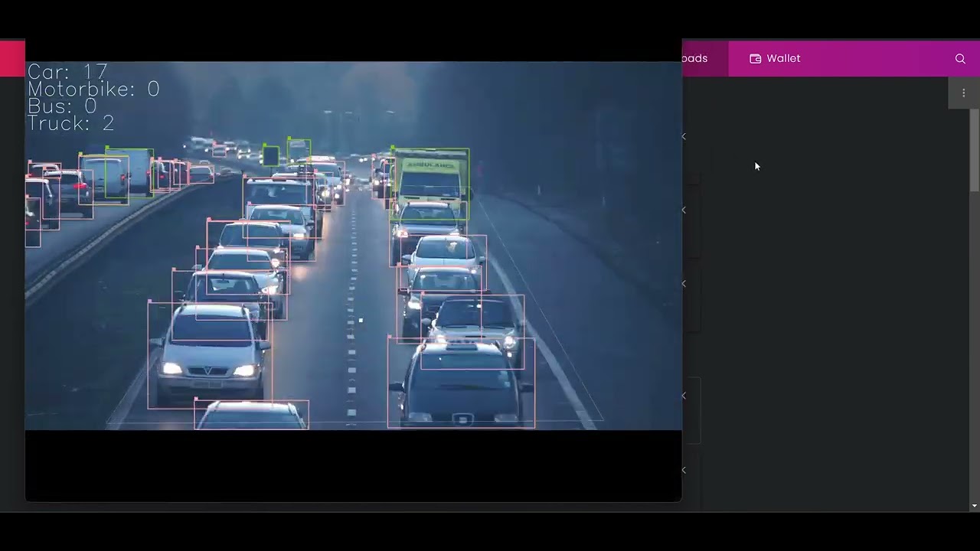Click the bottommost collapse chevron beside the video
This screenshot has width=980, height=551.
point(684,470)
